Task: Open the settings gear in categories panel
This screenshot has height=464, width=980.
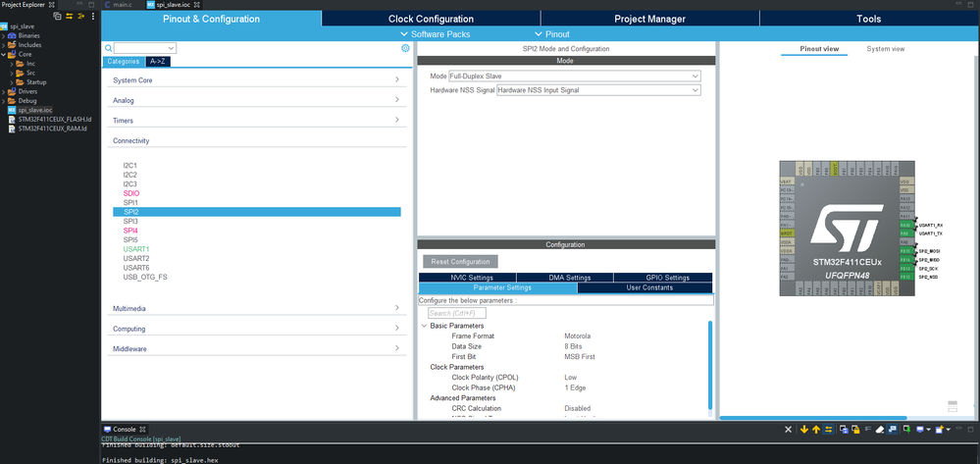Action: click(x=405, y=48)
